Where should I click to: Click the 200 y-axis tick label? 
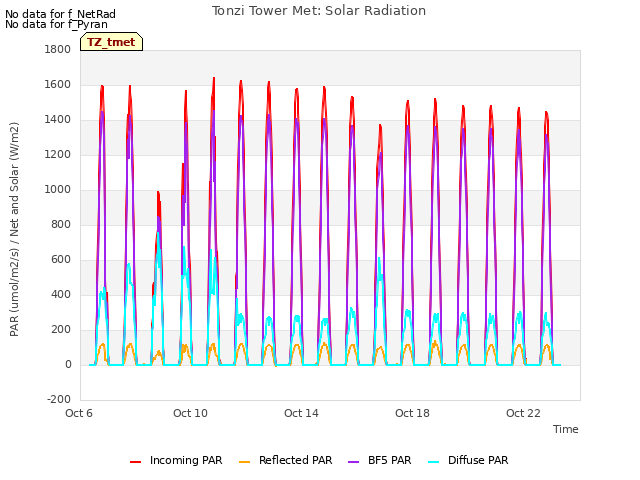[61, 329]
